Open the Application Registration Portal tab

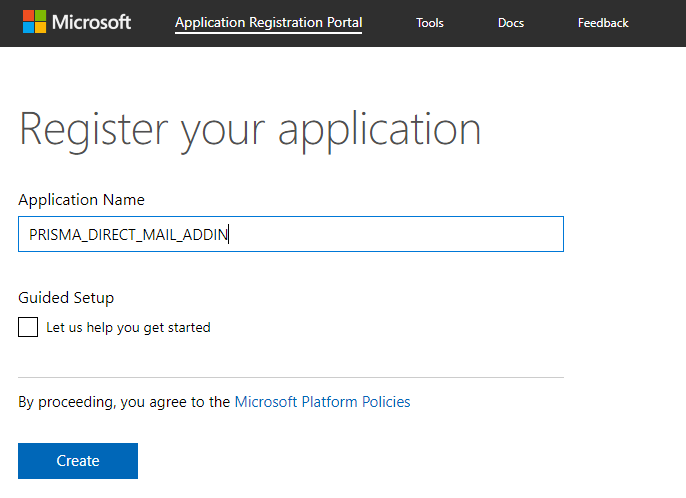point(268,23)
